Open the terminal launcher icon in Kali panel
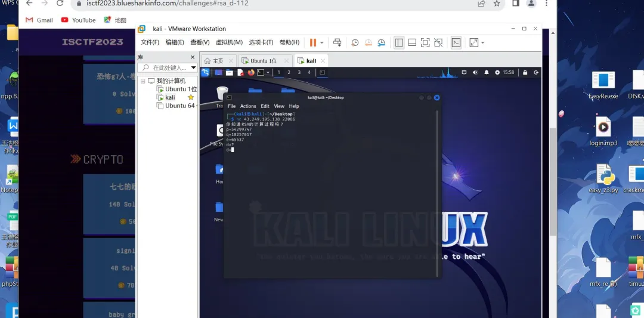 coord(261,72)
